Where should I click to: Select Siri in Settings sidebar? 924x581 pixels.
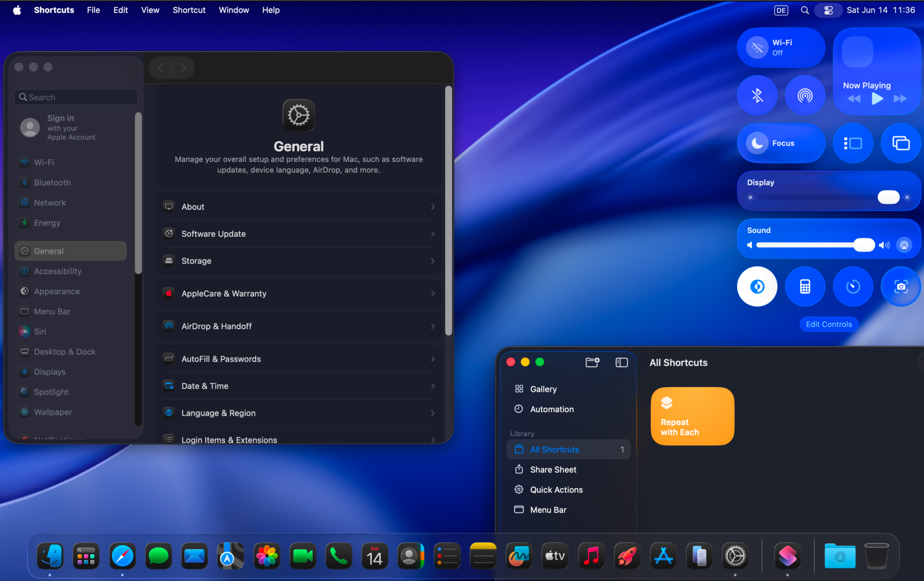coord(71,332)
